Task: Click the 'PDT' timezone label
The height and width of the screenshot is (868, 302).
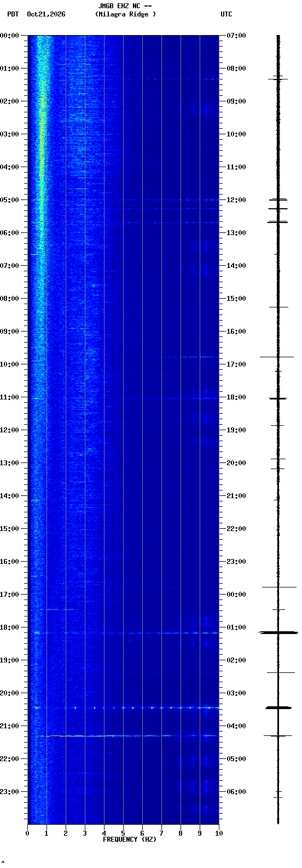Action: 13,14
